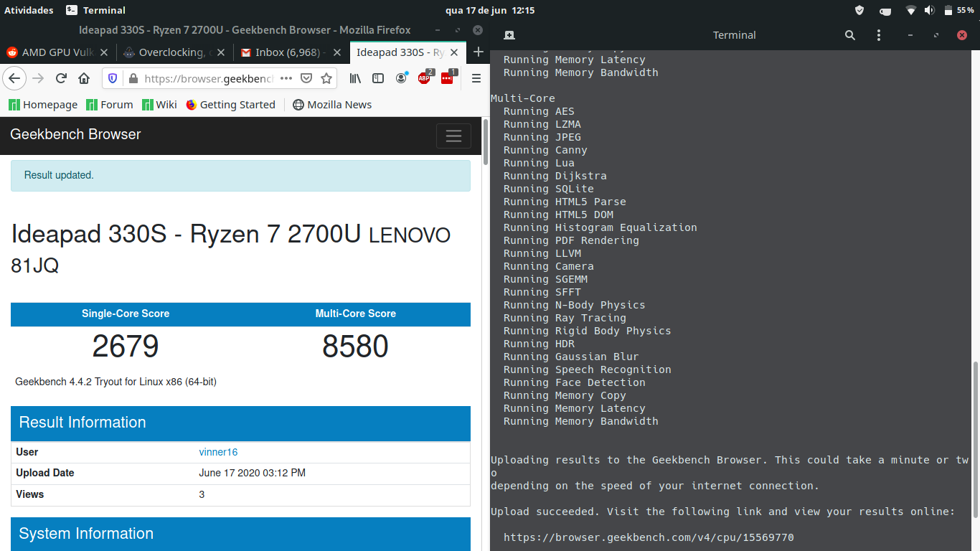
Task: Bookmark this page with the star icon
Action: tap(326, 78)
